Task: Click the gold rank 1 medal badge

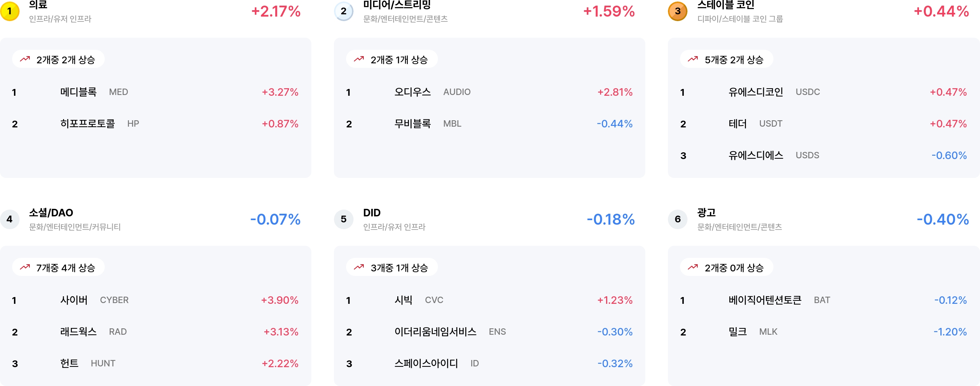Action: 9,11
